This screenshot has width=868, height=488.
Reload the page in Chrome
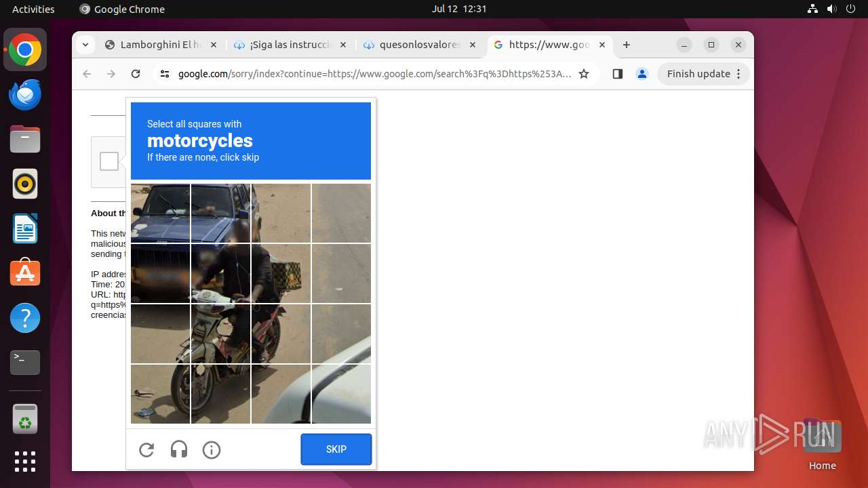(136, 74)
